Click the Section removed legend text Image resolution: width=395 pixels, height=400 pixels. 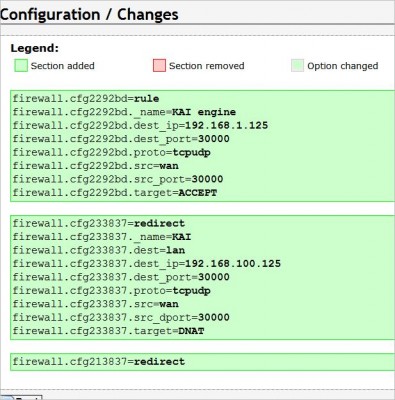tap(207, 66)
